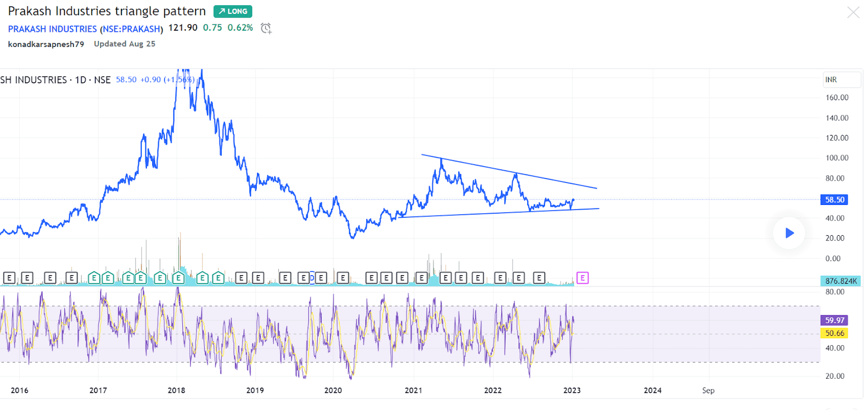
Task: Open konadkarsapnesh79's author profile
Action: (x=46, y=43)
